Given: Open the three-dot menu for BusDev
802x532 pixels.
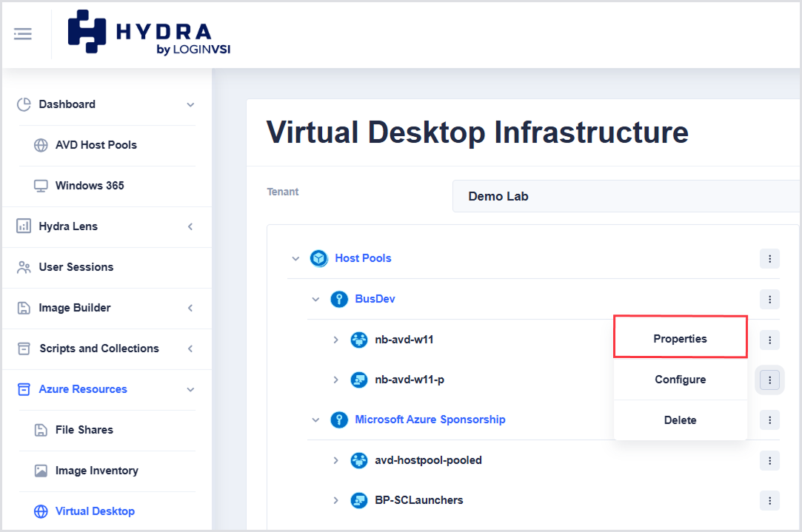Looking at the screenshot, I should point(769,300).
